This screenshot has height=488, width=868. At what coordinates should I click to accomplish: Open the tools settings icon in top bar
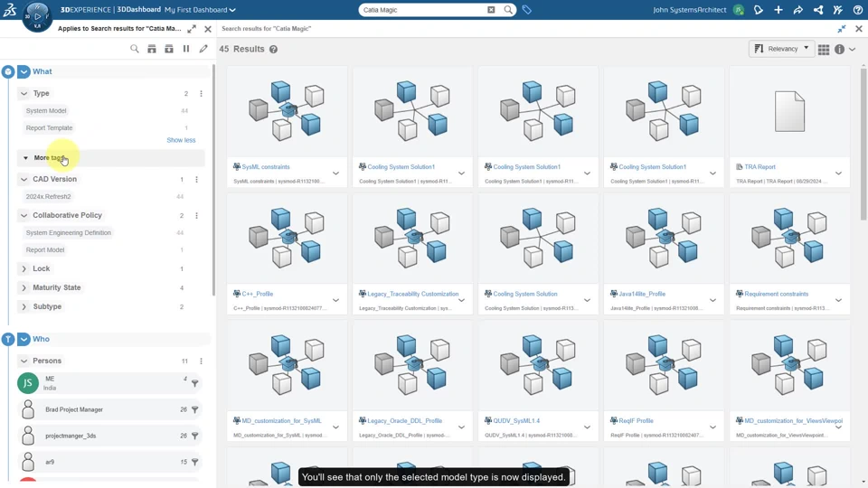(x=837, y=9)
